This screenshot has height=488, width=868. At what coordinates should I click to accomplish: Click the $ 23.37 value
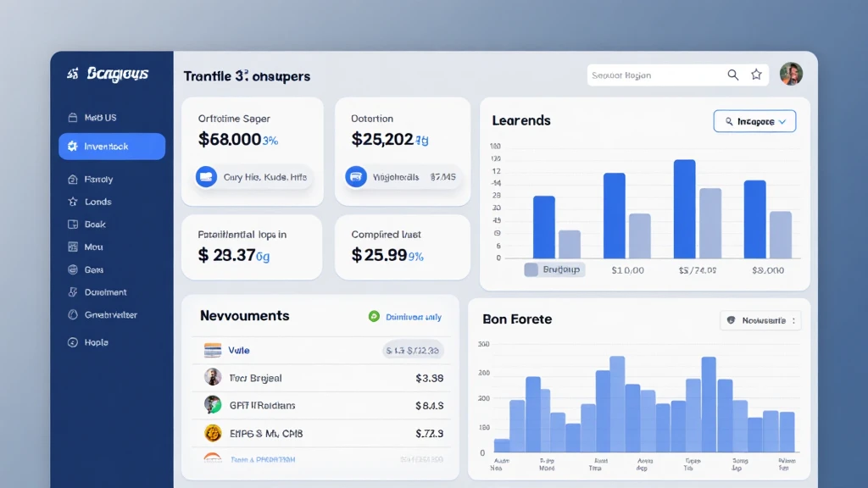(226, 255)
